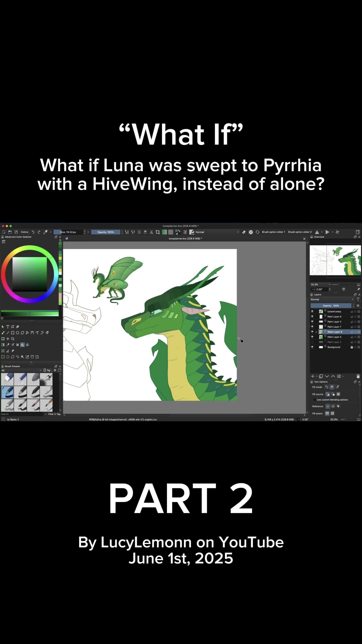Hide Paint Layer 7 visibility eye

click(x=312, y=327)
